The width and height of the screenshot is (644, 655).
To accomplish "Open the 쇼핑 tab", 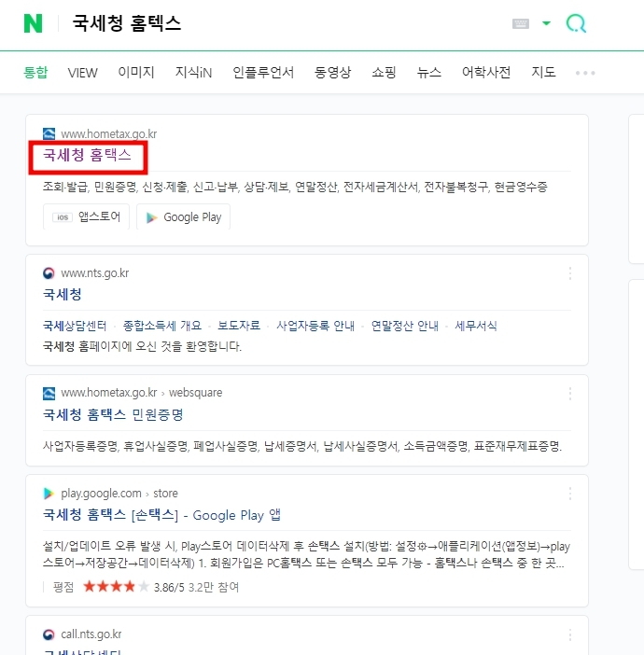I will [384, 72].
